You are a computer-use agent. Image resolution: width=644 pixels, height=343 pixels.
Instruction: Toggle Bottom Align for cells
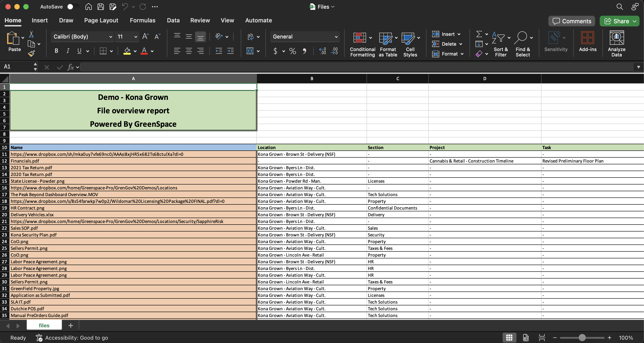(200, 37)
